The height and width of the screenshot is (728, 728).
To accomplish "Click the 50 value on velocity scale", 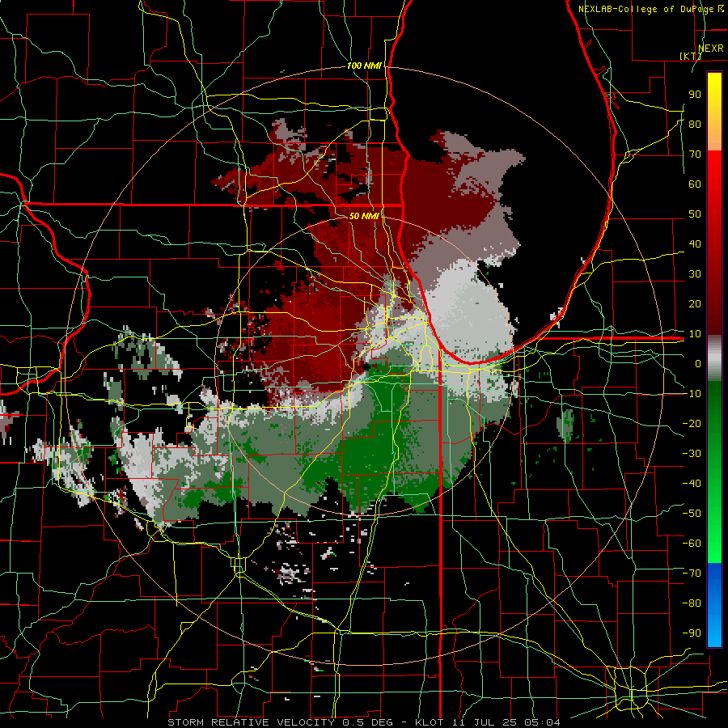I will pos(695,214).
